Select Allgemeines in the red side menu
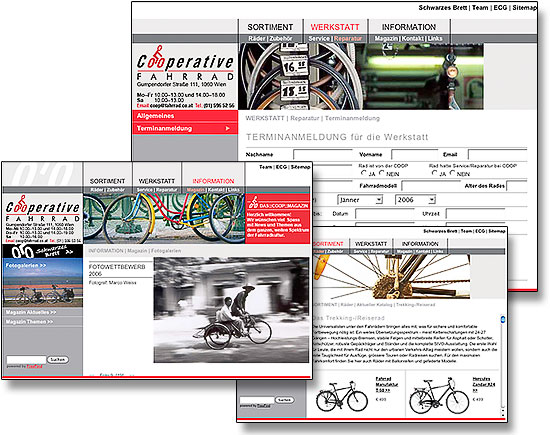The image size is (550, 435). [185, 116]
